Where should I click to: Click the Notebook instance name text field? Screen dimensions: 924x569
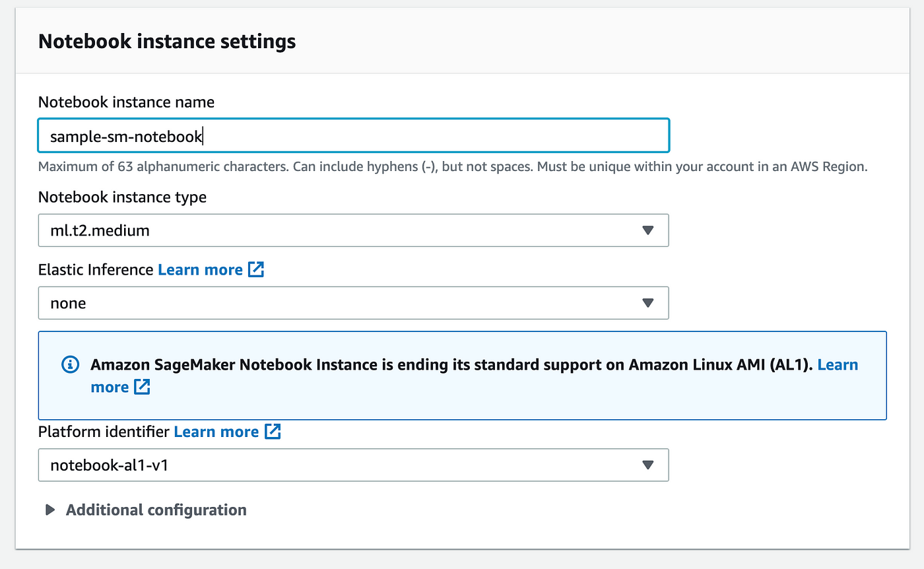353,136
